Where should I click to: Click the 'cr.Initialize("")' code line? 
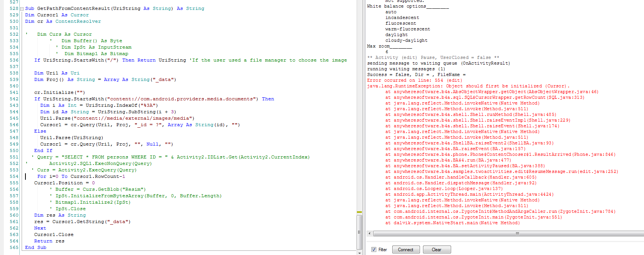60,92
